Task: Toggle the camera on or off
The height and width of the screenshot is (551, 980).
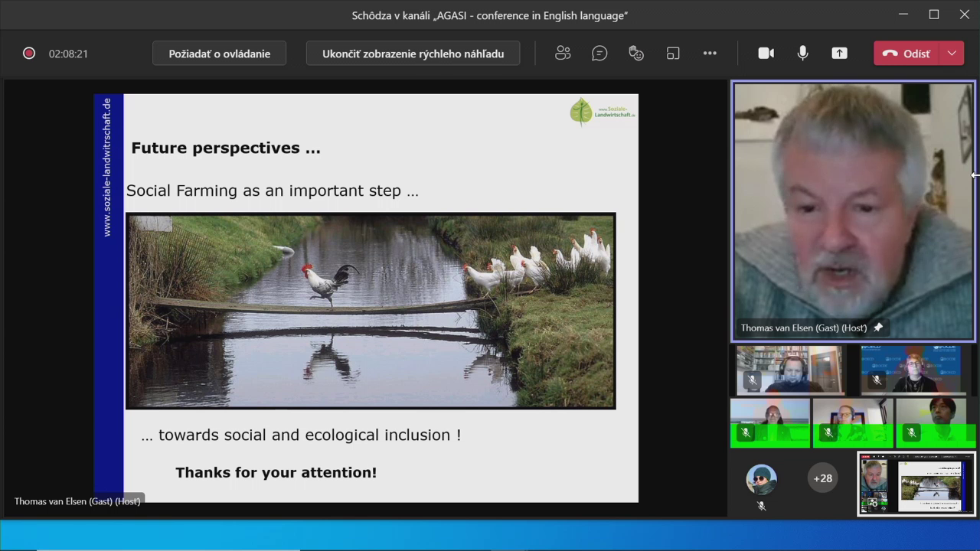Action: (766, 54)
